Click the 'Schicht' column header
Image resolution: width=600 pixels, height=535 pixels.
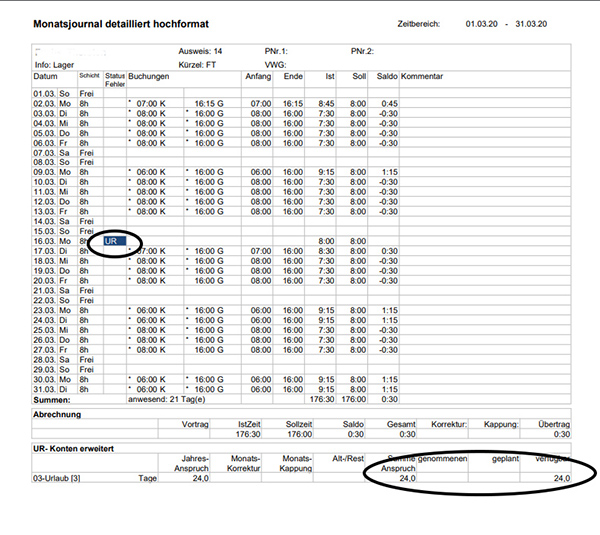90,76
